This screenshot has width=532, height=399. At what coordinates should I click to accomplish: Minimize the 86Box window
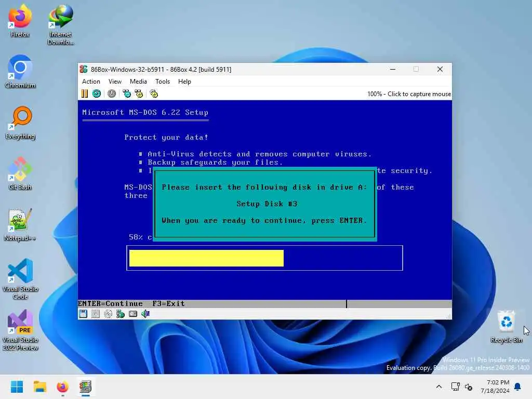(x=393, y=69)
